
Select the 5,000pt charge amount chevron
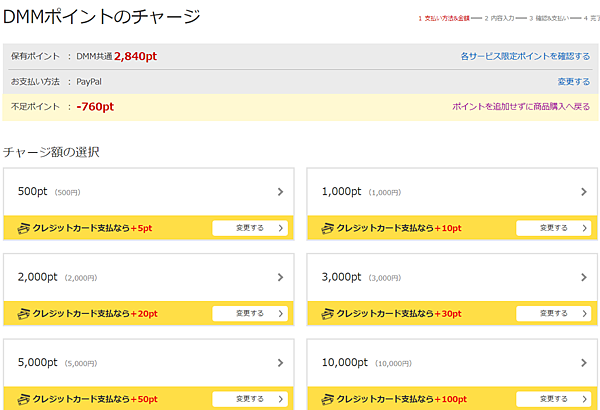[280, 363]
